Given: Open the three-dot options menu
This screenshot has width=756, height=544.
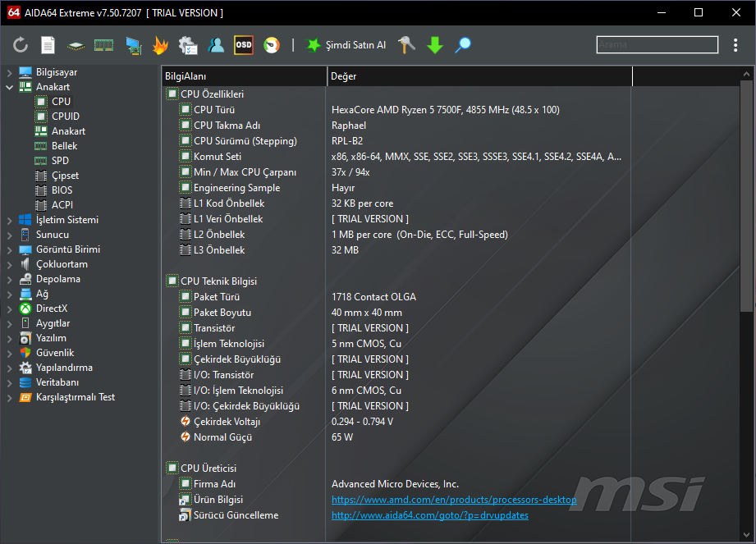Looking at the screenshot, I should [735, 45].
